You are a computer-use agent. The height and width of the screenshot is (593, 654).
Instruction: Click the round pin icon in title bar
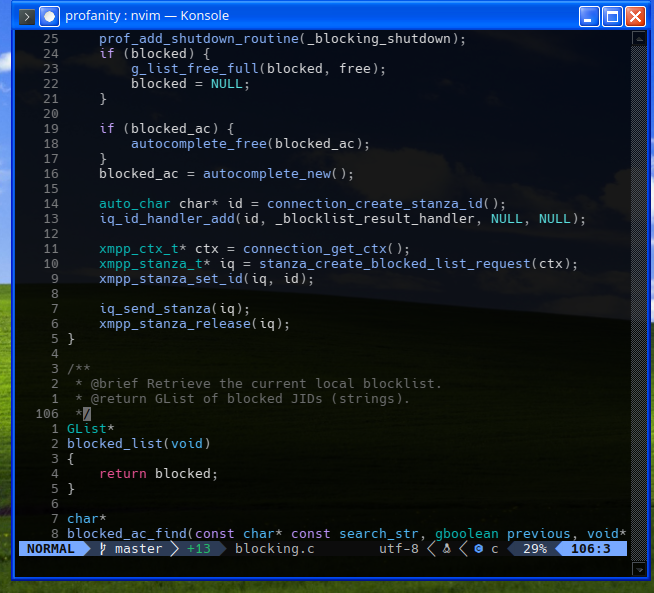pos(49,17)
